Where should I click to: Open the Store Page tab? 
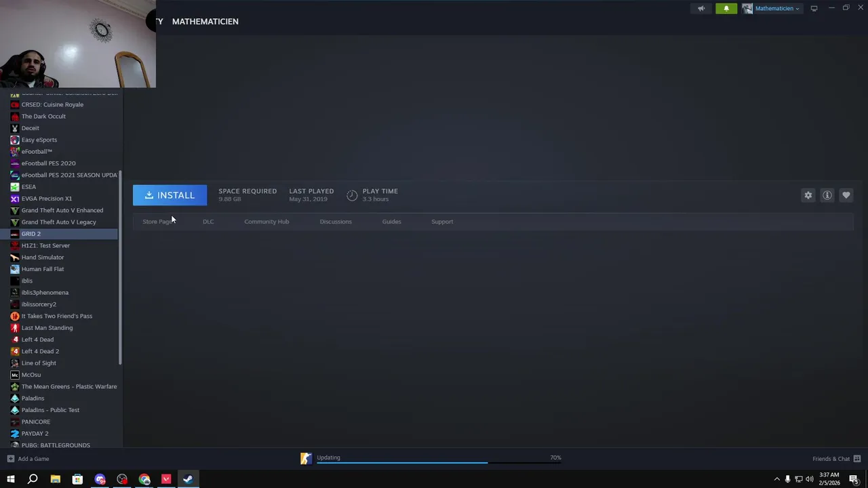[x=158, y=222]
